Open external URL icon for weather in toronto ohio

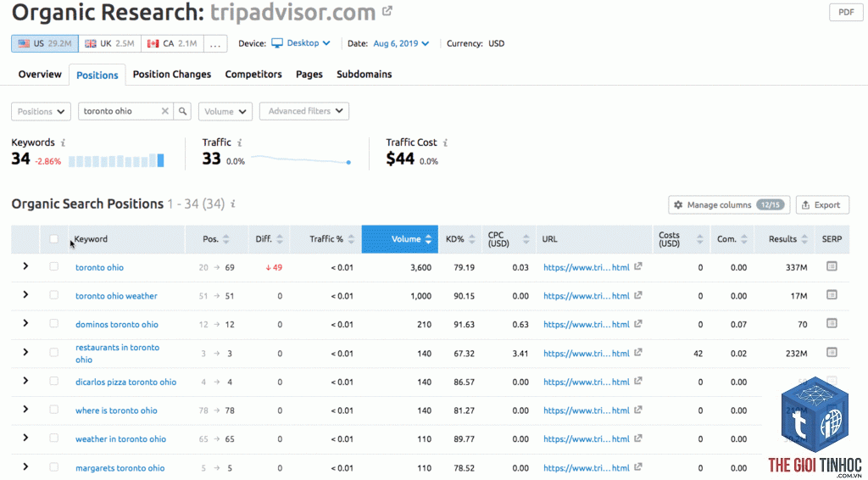pos(638,438)
